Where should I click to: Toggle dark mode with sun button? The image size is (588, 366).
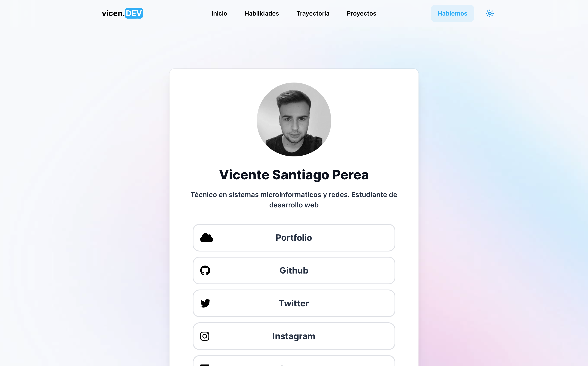pos(490,13)
